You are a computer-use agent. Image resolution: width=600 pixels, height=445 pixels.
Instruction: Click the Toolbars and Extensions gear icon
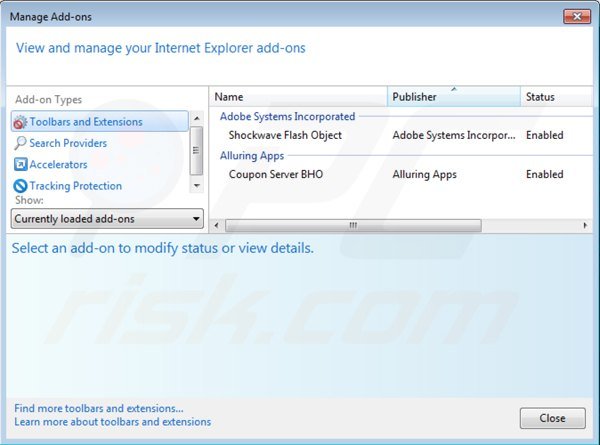(x=20, y=122)
